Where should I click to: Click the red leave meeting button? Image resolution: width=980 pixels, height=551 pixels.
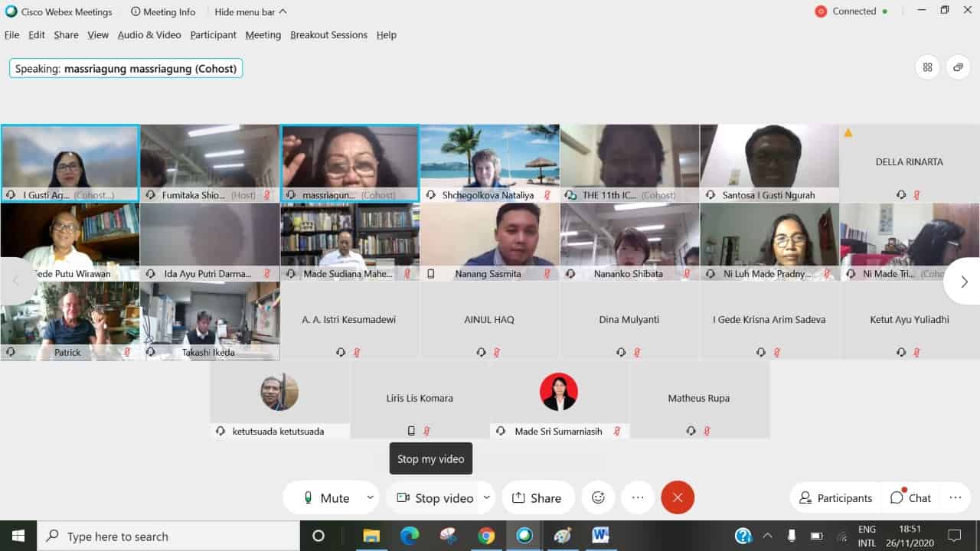678,497
